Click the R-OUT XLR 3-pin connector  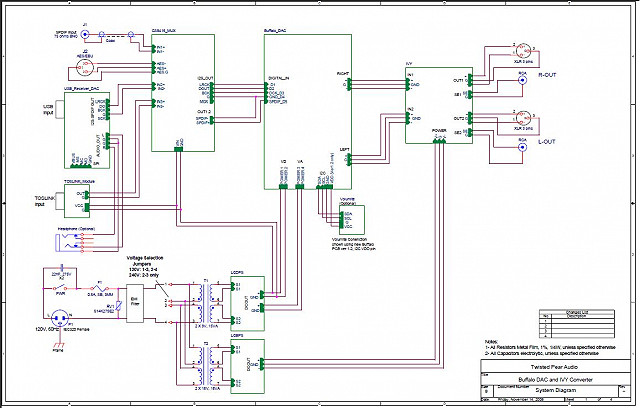(522, 51)
